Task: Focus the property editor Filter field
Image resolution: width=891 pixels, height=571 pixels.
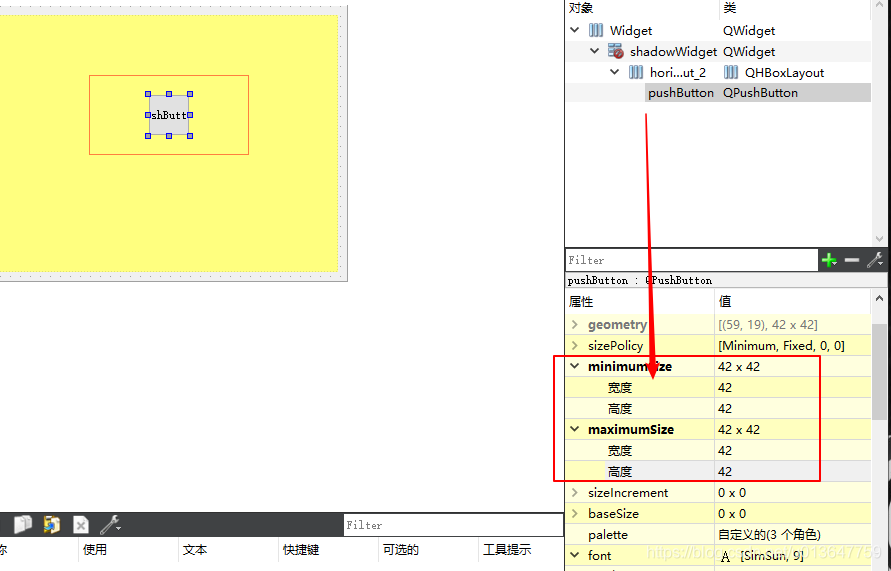Action: (692, 260)
